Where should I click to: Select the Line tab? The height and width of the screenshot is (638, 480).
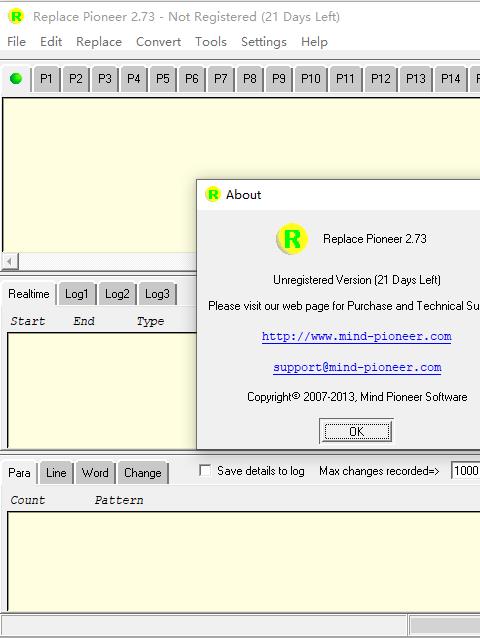click(x=56, y=473)
